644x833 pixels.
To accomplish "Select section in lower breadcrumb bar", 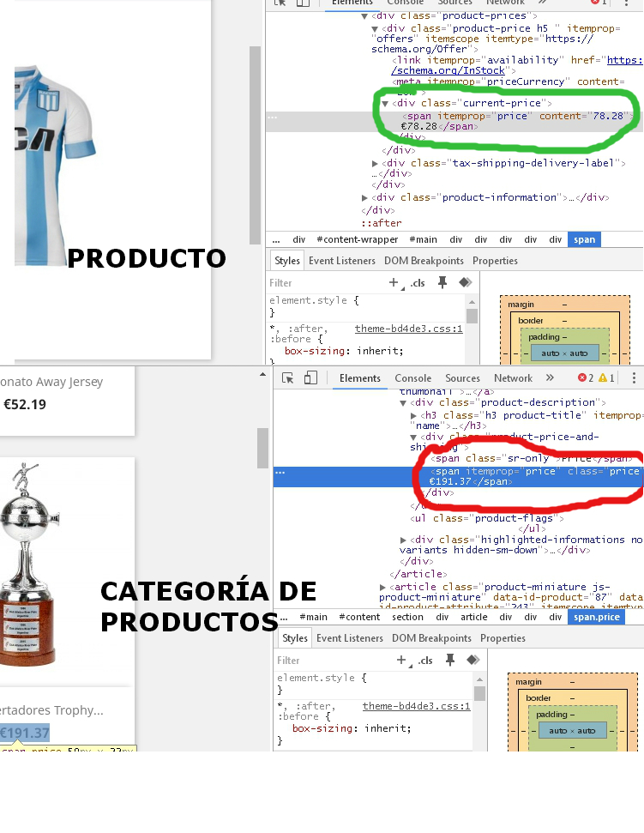I will (x=407, y=617).
